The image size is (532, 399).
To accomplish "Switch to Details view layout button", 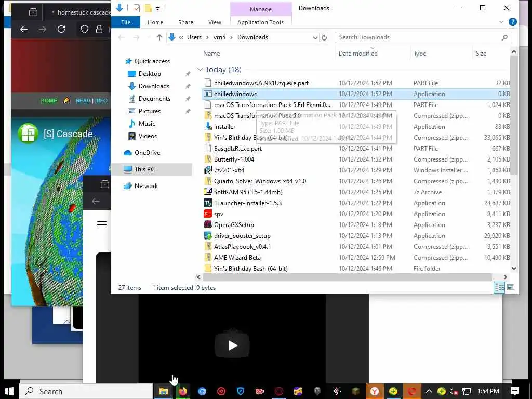I will pos(499,288).
